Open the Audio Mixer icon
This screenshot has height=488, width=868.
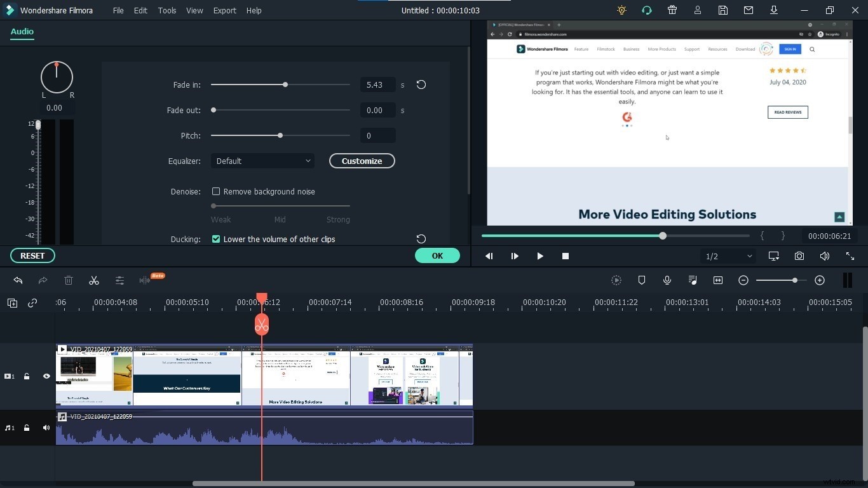(693, 280)
